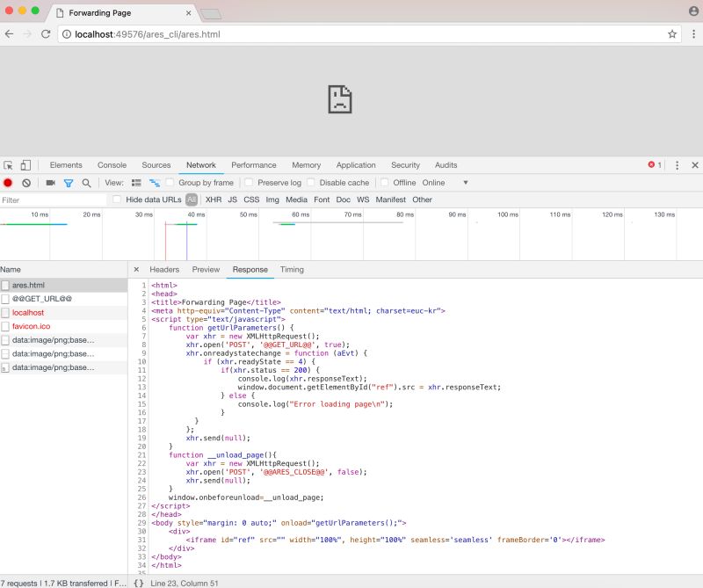Viewport: 703px width, 588px height.
Task: Filter requests by WS
Action: tap(363, 200)
